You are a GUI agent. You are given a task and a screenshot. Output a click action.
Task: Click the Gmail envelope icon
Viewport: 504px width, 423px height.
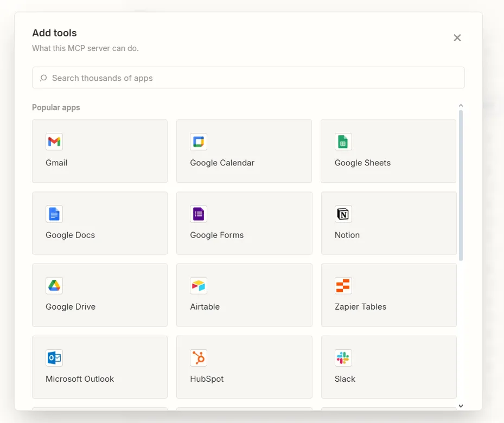[54, 142]
